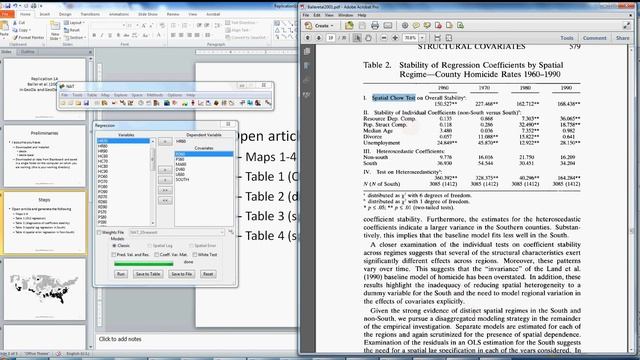Click the last icon in GeoDa toolbar
This screenshot has width=640, height=360.
pos(268,103)
